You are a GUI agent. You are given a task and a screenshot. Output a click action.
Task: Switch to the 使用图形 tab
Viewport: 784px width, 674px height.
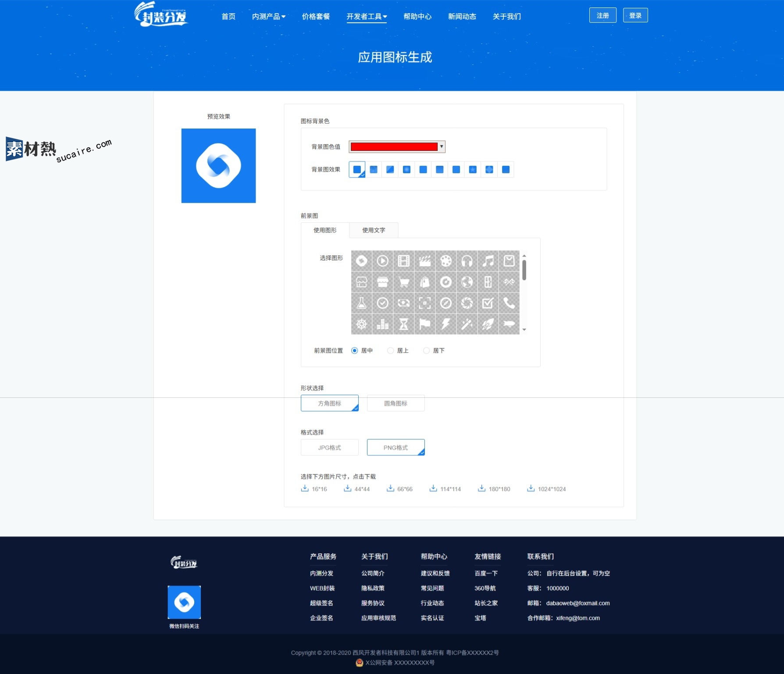tap(325, 230)
